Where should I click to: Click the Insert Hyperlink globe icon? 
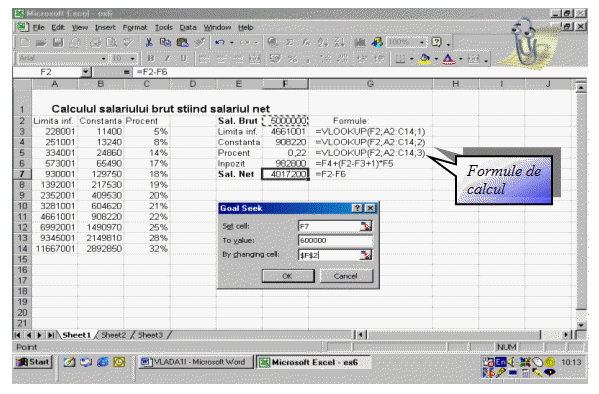click(x=272, y=42)
